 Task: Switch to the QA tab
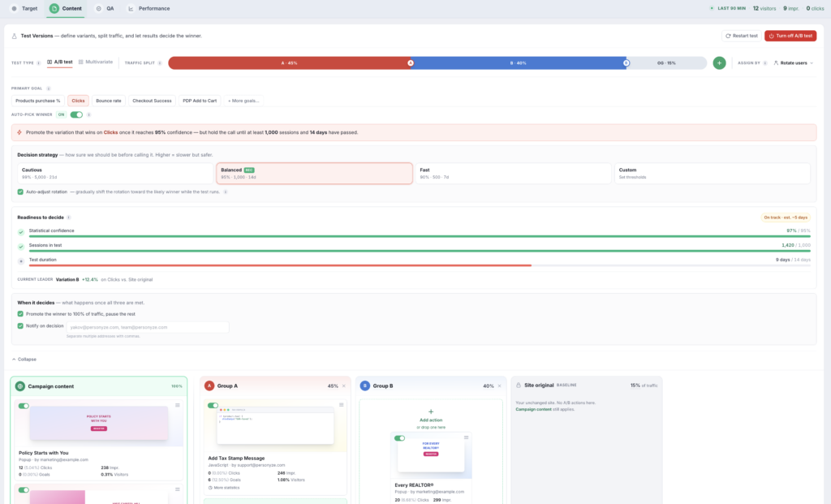[x=105, y=8]
